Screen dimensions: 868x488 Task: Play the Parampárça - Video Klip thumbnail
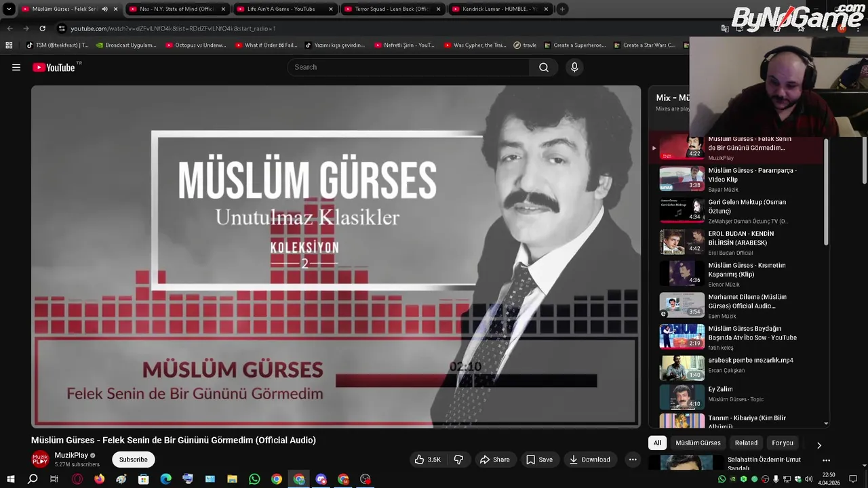[682, 179]
